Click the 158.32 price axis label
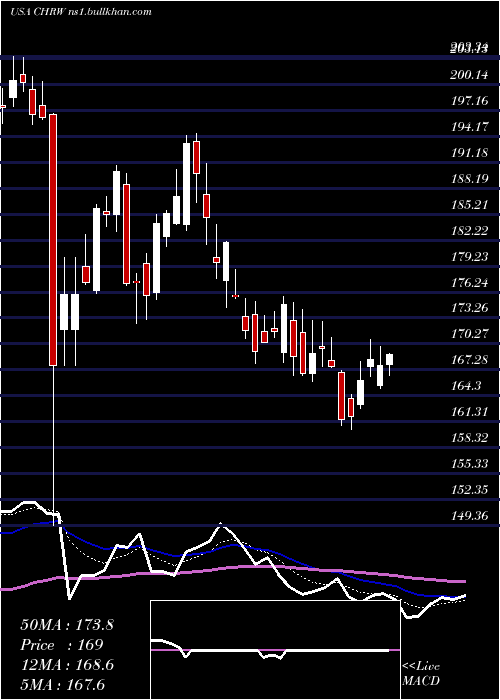This screenshot has width=500, height=700. click(469, 437)
